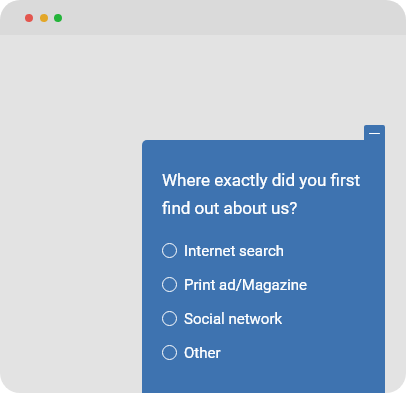Collapse the survey widget using dash icon
This screenshot has width=406, height=393.
374,133
